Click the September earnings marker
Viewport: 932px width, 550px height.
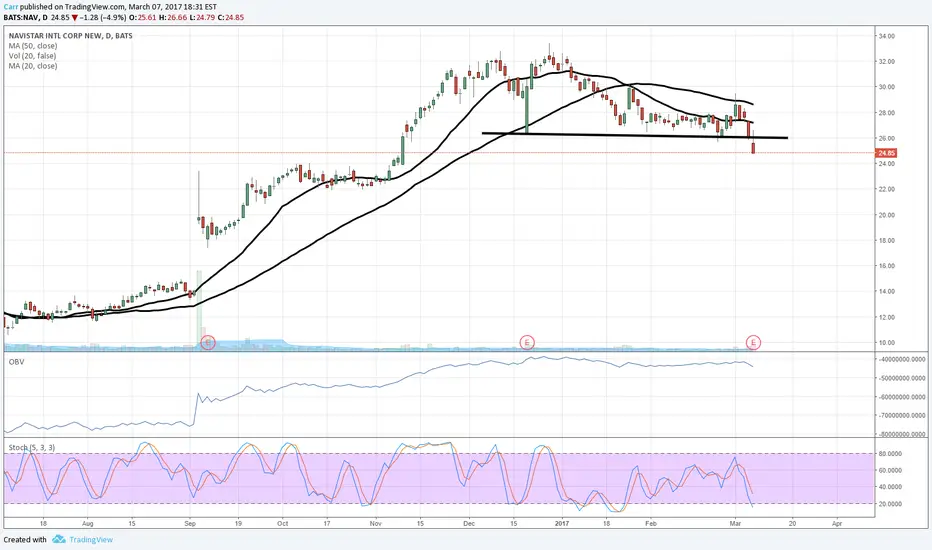[207, 342]
